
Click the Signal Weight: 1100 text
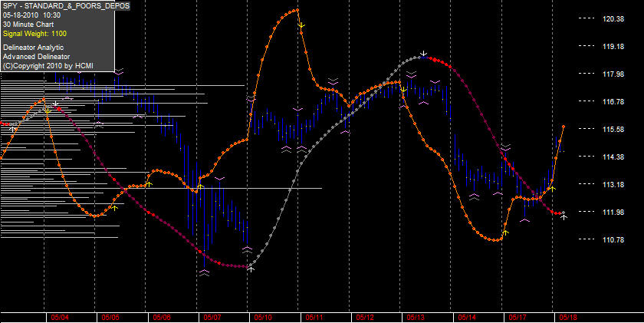pyautogui.click(x=35, y=34)
